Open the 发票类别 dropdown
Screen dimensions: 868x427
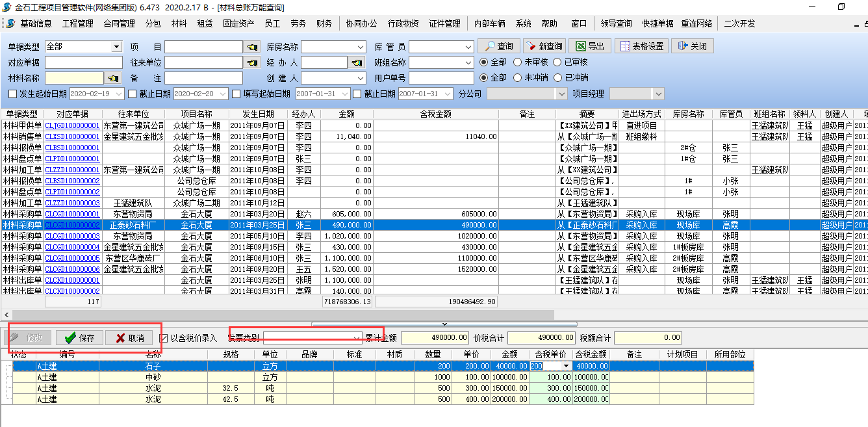pyautogui.click(x=356, y=338)
